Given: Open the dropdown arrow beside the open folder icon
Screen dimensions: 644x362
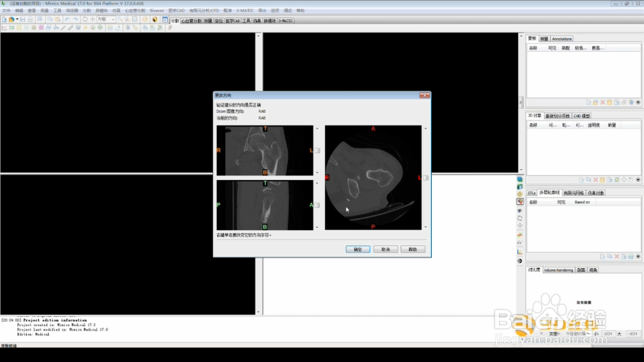Looking at the screenshot, I should (x=18, y=19).
